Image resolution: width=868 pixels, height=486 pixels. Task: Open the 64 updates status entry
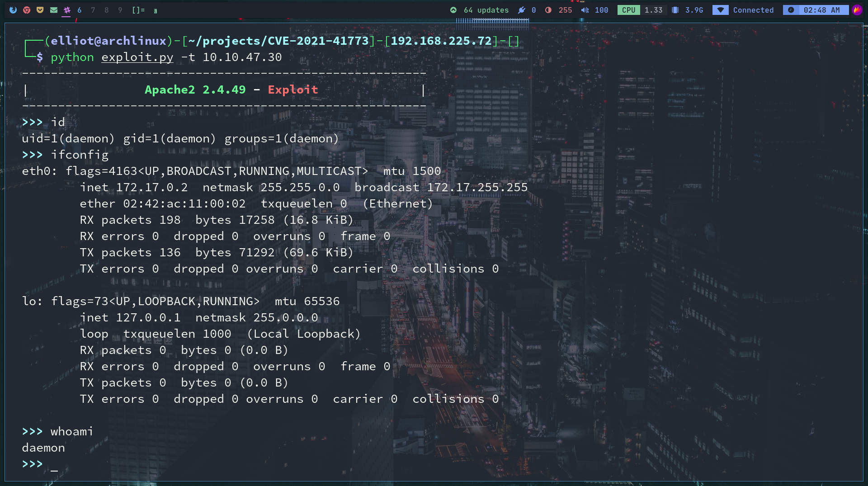[x=486, y=10]
